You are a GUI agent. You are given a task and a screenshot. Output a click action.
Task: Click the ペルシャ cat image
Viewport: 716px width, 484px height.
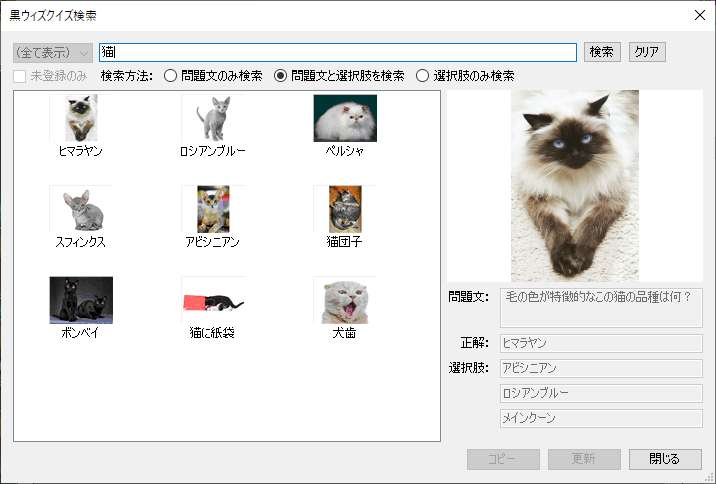(344, 119)
